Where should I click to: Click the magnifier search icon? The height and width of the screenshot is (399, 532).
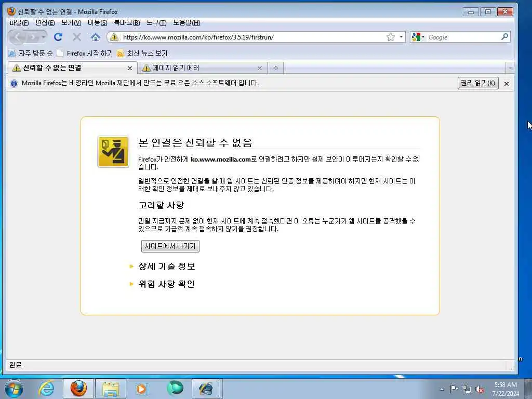pos(504,37)
